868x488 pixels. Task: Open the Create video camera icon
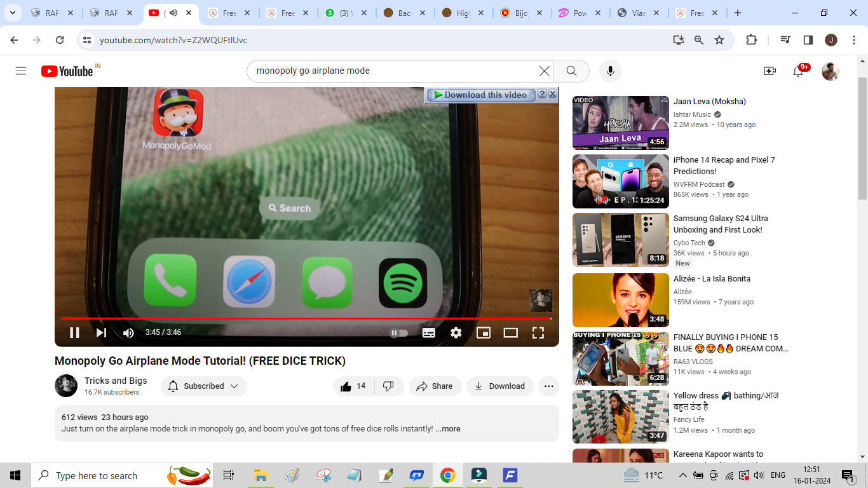click(x=770, y=71)
